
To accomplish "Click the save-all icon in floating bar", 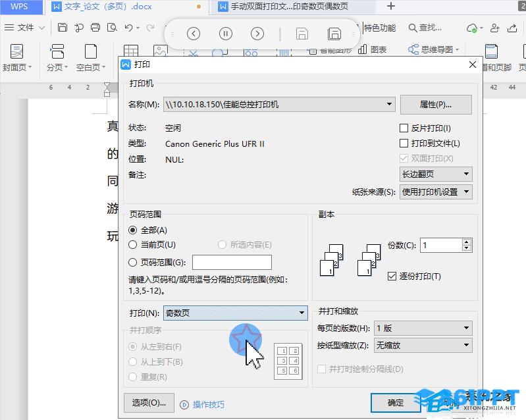I will click(334, 34).
